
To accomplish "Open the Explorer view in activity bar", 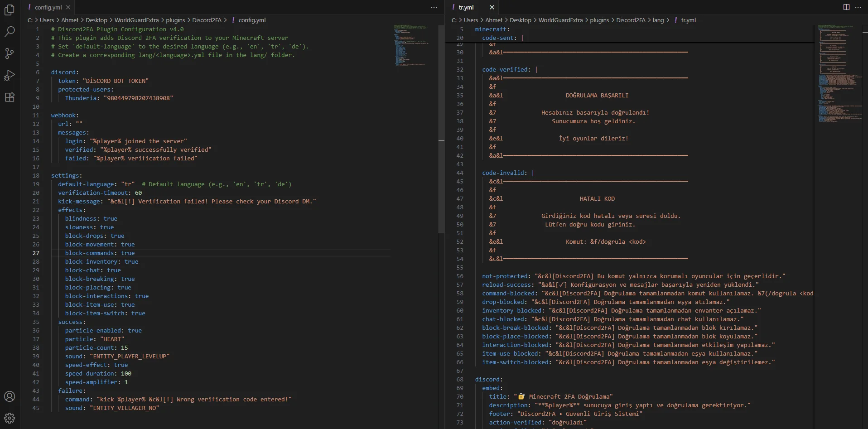I will pos(10,10).
